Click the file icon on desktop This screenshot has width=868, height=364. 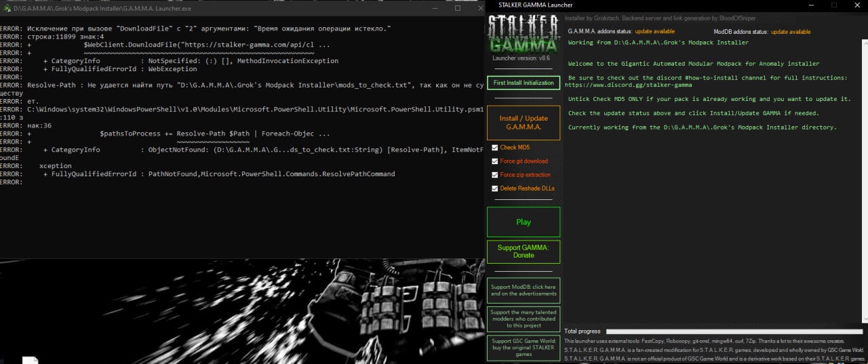(x=31, y=360)
